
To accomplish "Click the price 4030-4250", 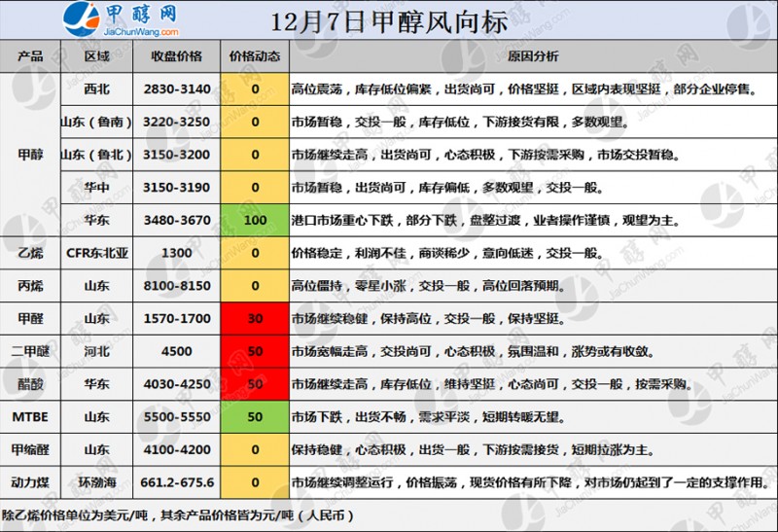I will click(177, 384).
